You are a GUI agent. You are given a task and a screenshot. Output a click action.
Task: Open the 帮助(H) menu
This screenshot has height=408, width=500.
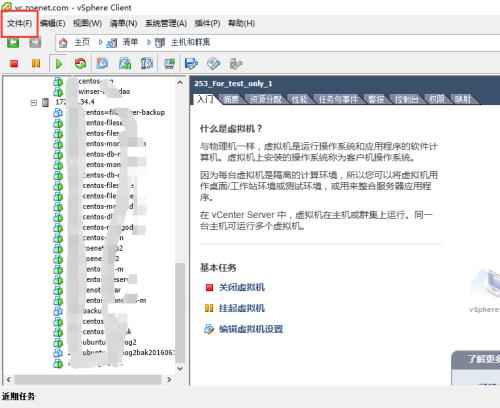tap(241, 23)
